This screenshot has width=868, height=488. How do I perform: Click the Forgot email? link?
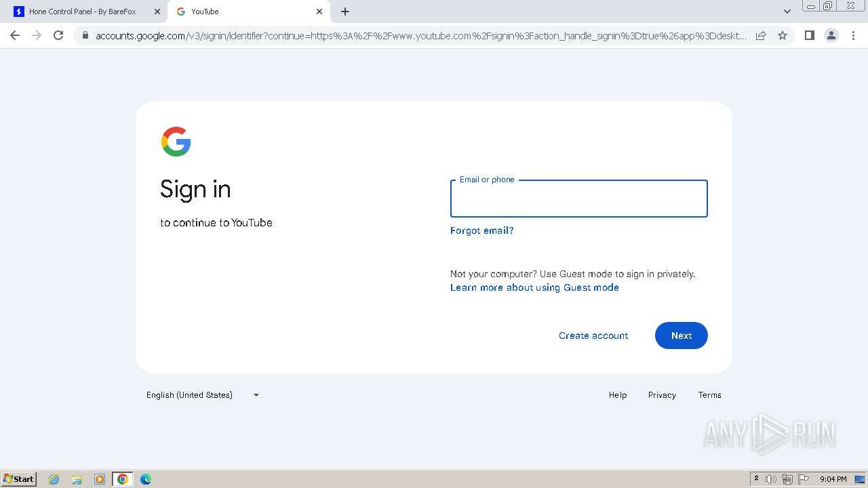click(x=482, y=230)
